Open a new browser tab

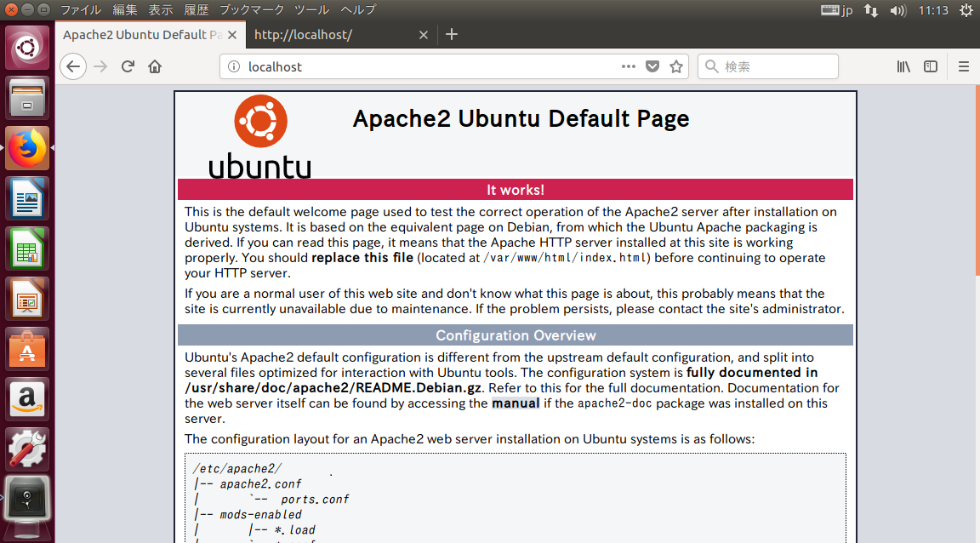click(452, 34)
